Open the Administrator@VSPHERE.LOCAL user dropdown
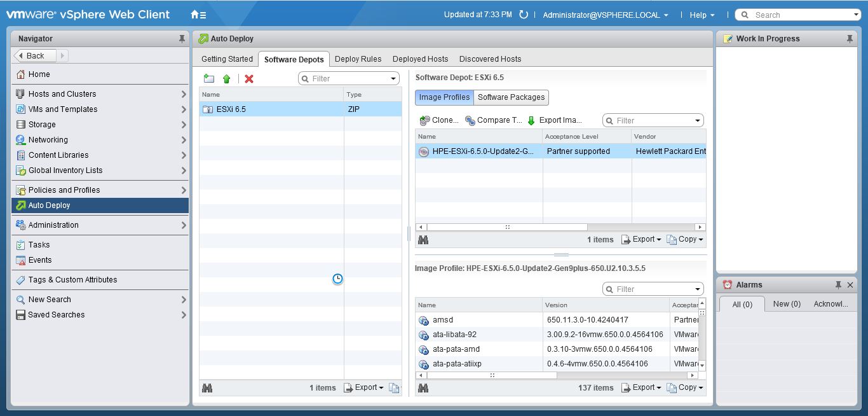This screenshot has height=416, width=868. pos(605,15)
